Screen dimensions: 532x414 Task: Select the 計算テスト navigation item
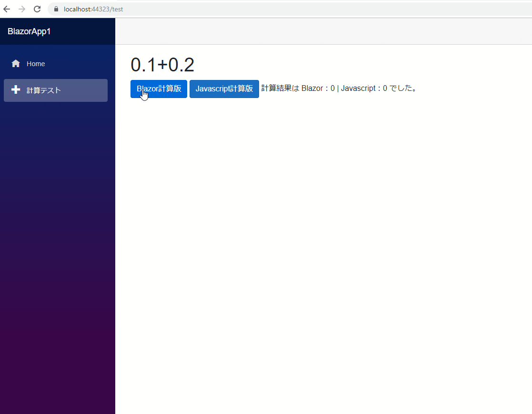pos(56,90)
